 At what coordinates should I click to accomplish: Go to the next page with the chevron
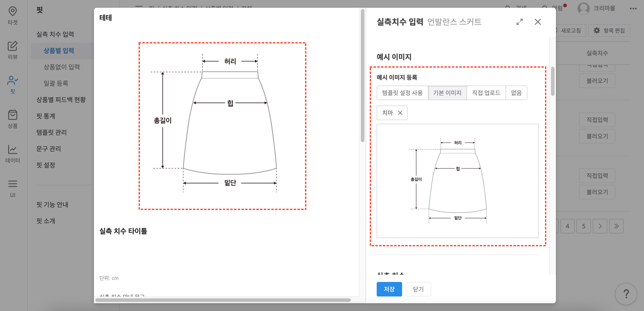coord(600,226)
